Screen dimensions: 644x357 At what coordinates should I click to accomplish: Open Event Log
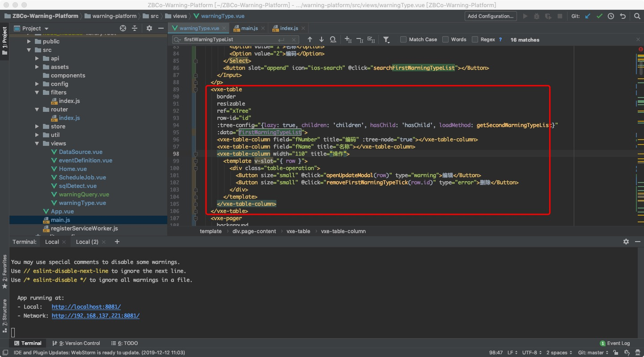[x=615, y=343]
